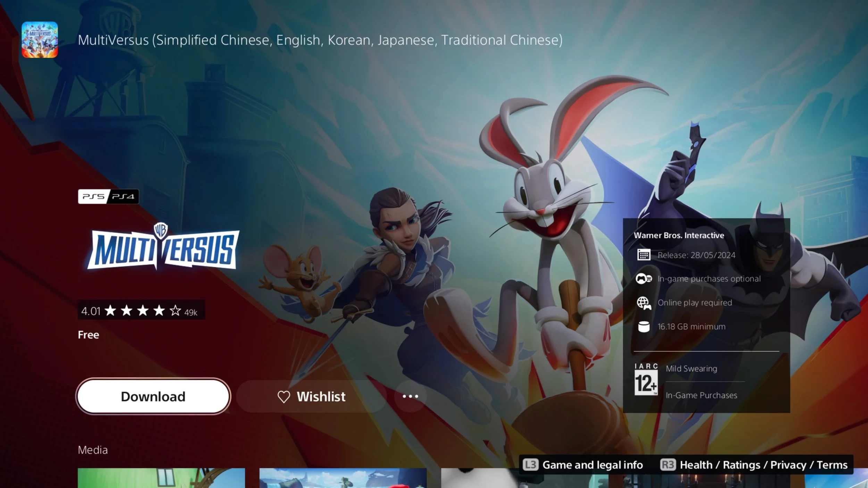868x488 pixels.
Task: Open the first green media thumbnail
Action: (161, 478)
